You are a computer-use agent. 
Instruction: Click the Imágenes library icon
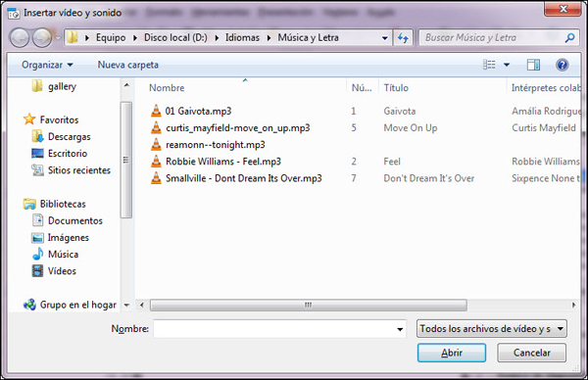(37, 238)
